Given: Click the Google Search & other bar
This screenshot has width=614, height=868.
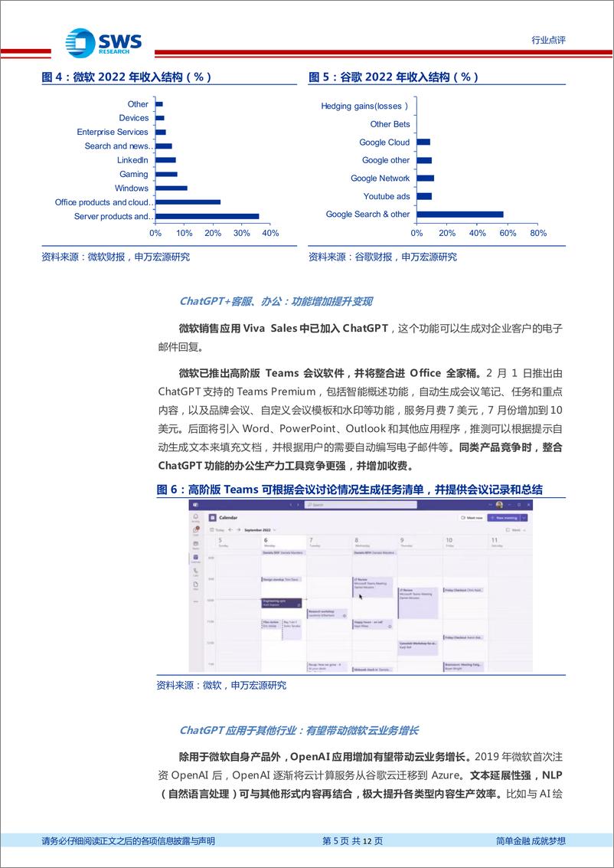Looking at the screenshot, I should [x=460, y=215].
